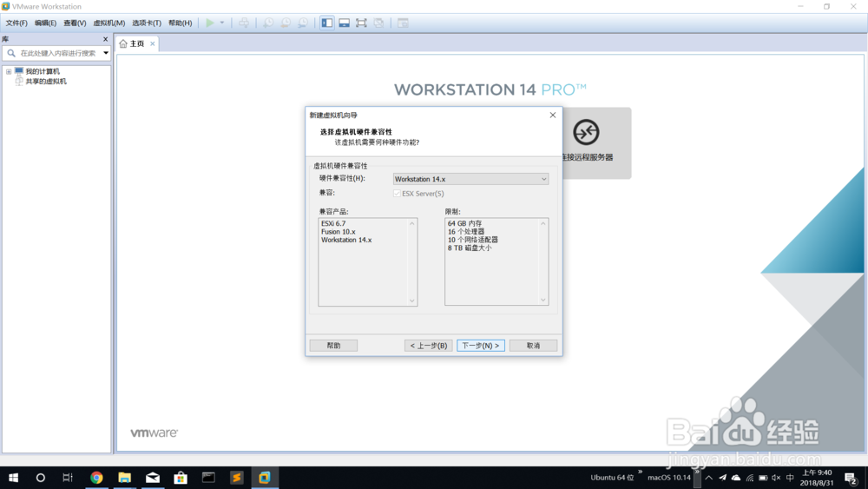Click the 取消 cancel button
The height and width of the screenshot is (489, 868).
point(533,346)
